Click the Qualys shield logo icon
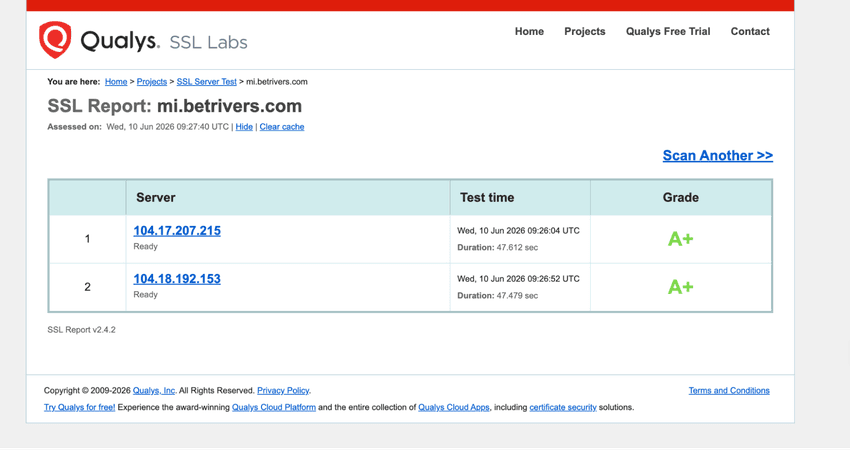Screen dimensions: 850x450 click(55, 40)
